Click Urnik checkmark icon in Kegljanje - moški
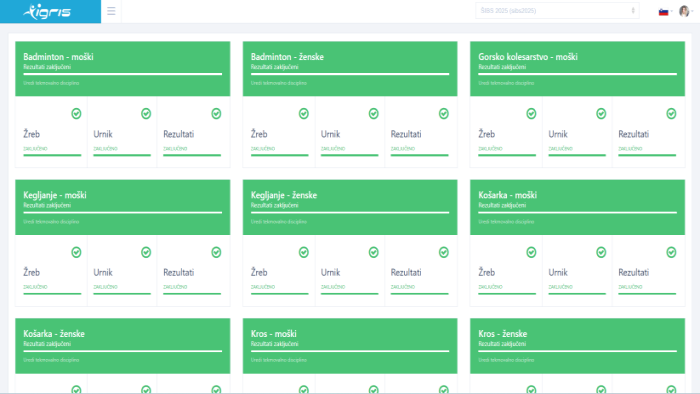The width and height of the screenshot is (700, 394). (146, 253)
